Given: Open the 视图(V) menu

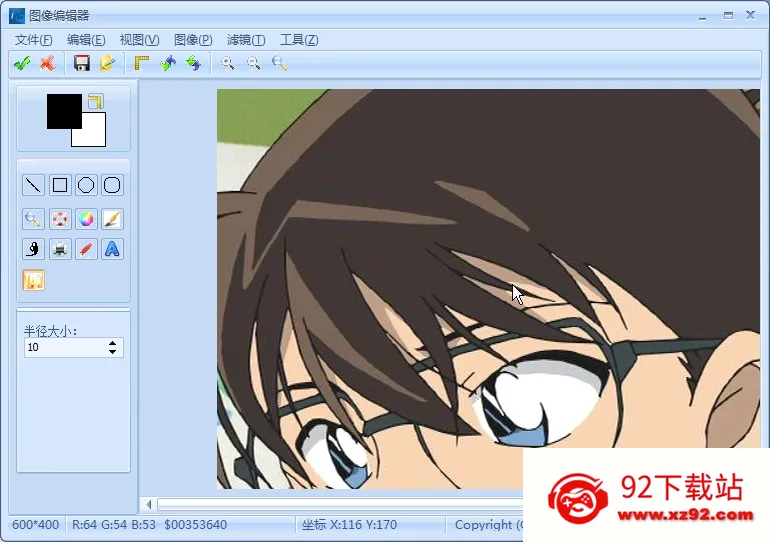Looking at the screenshot, I should pos(139,40).
